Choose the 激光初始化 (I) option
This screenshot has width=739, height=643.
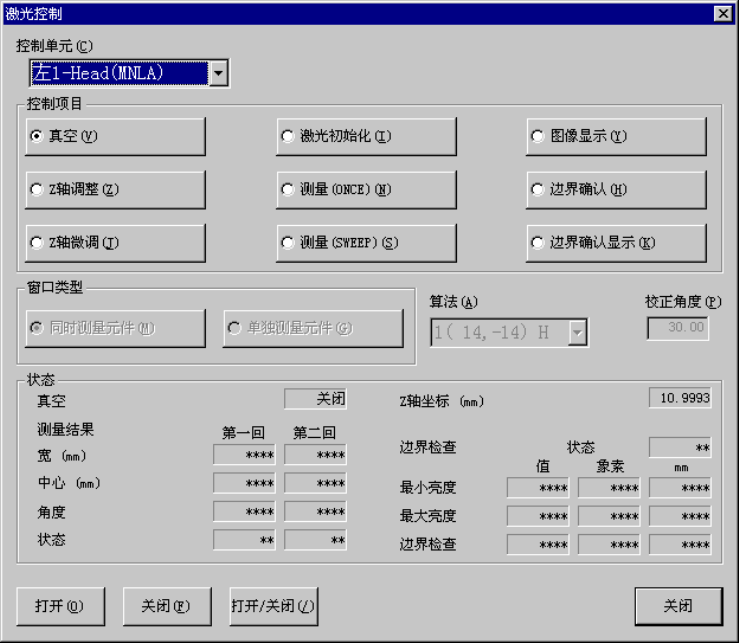click(x=366, y=136)
